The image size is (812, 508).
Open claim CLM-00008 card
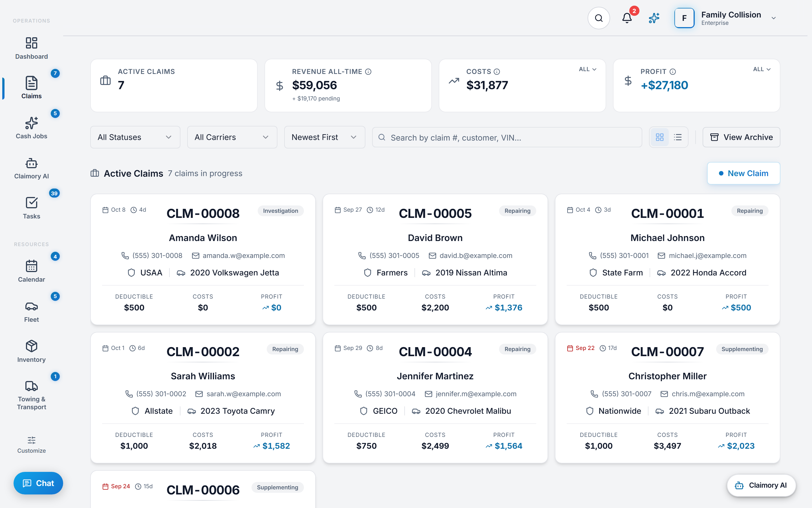pyautogui.click(x=203, y=259)
